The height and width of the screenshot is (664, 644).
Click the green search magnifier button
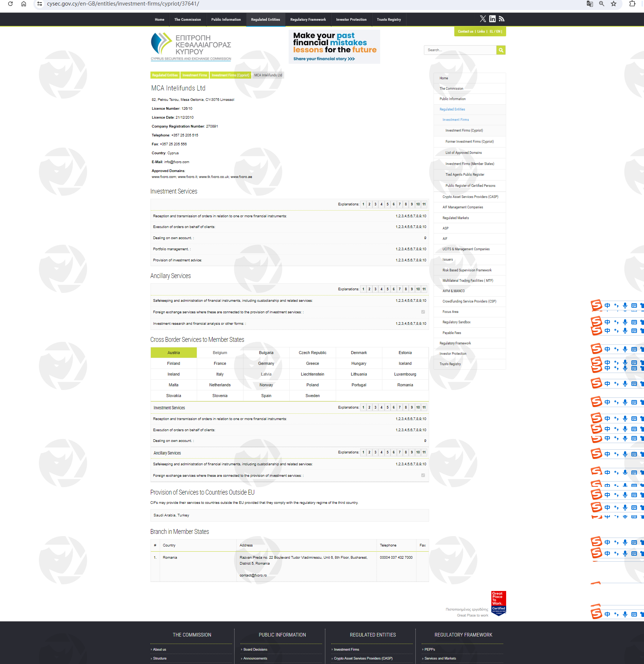coord(501,50)
